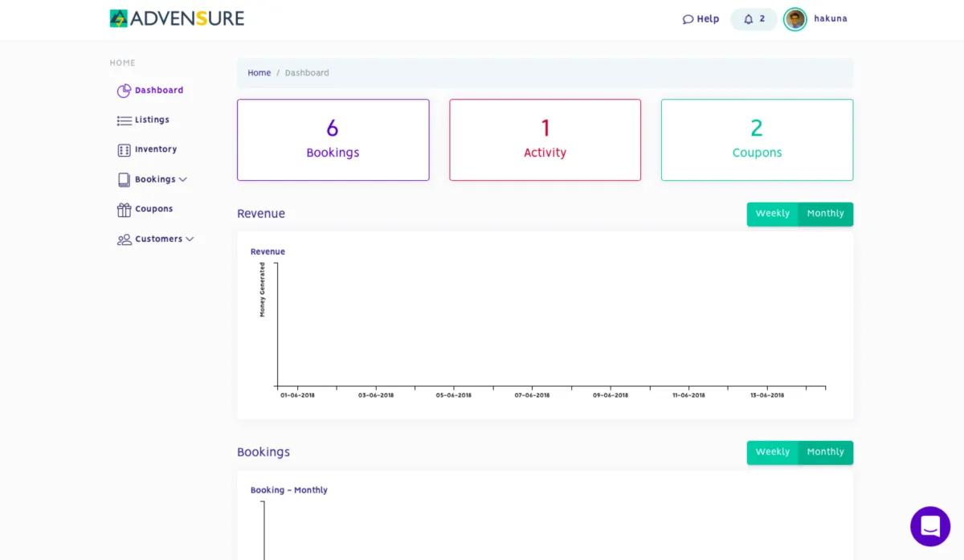The height and width of the screenshot is (560, 964).
Task: Open Listings in the sidebar
Action: tap(152, 121)
